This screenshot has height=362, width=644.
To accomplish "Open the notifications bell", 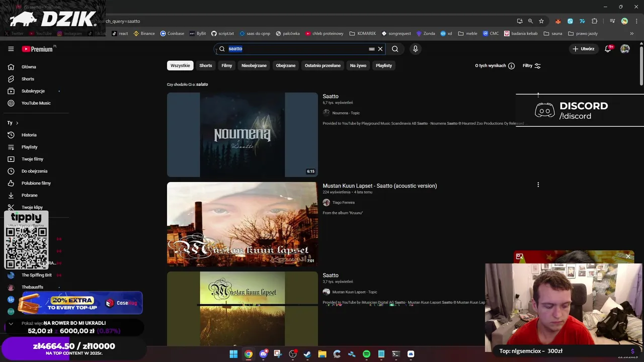I will tap(608, 49).
